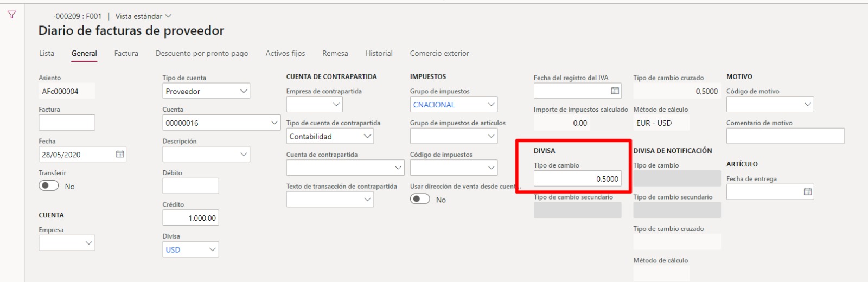Switch to the Factura tab
This screenshot has height=282, width=868.
[x=126, y=53]
